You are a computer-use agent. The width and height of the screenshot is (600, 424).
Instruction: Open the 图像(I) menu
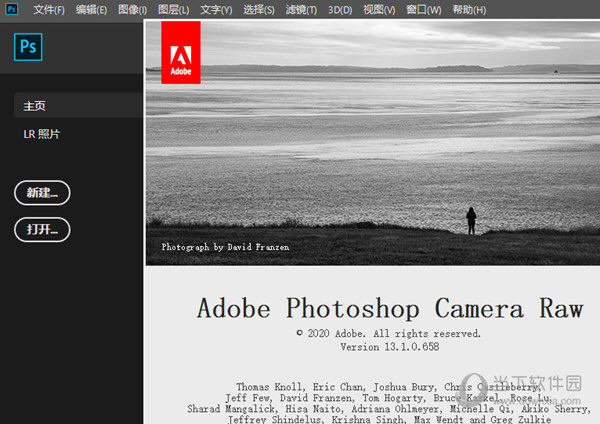(x=132, y=10)
